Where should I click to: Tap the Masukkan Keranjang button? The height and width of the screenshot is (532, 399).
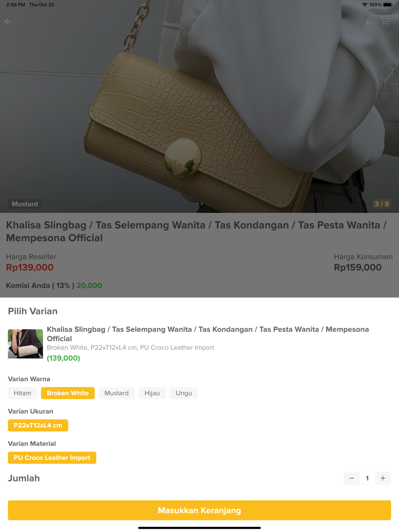pyautogui.click(x=199, y=510)
